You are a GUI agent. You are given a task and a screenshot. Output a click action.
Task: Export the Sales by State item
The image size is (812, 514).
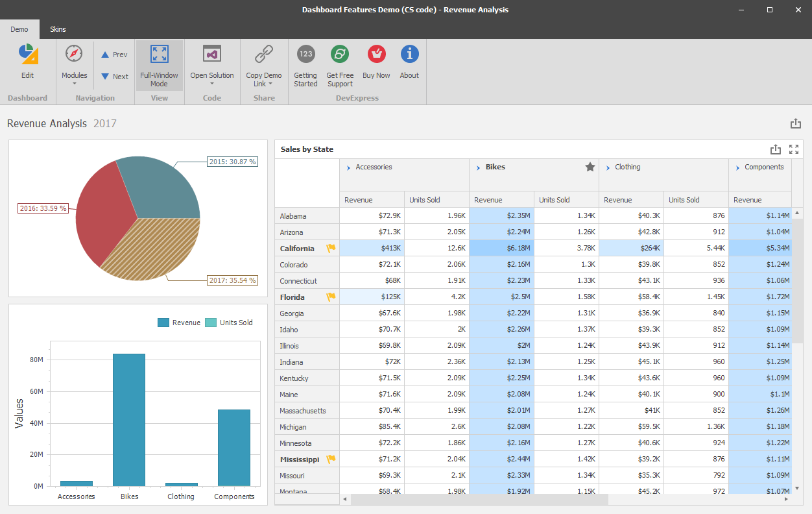(775, 149)
